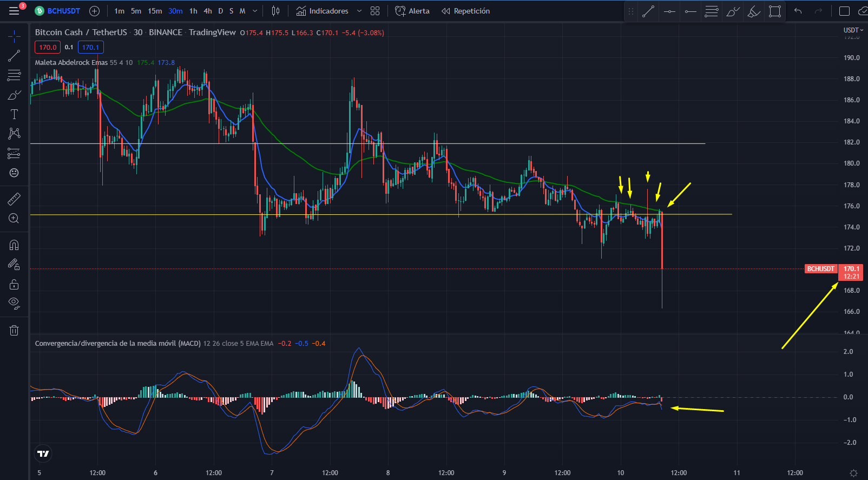Select the monthly M timeframe
The image size is (868, 480).
(x=242, y=11)
